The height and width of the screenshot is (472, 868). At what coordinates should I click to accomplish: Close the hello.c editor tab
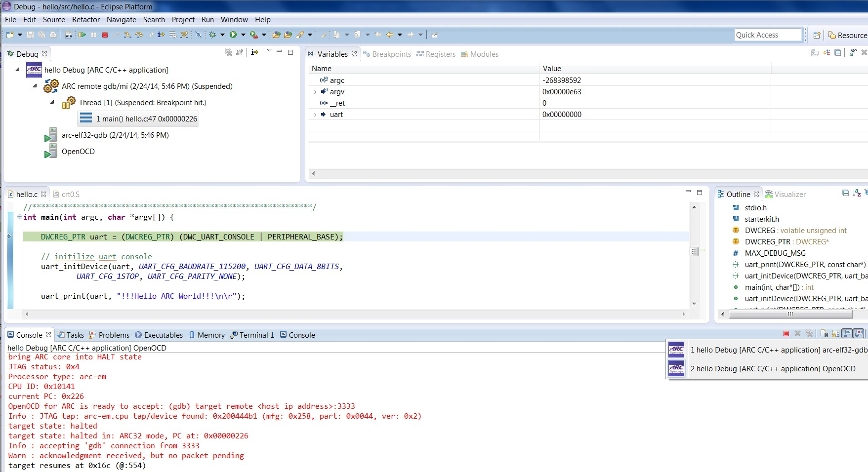coord(44,194)
